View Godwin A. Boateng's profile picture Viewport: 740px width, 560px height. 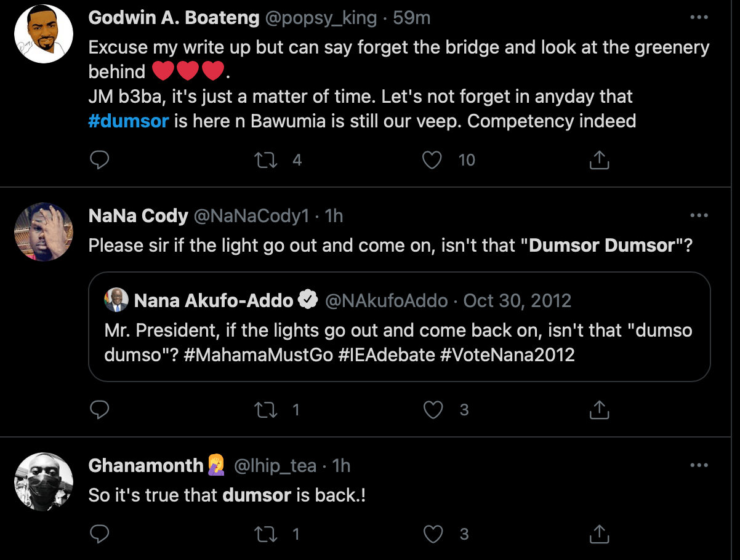tap(44, 33)
